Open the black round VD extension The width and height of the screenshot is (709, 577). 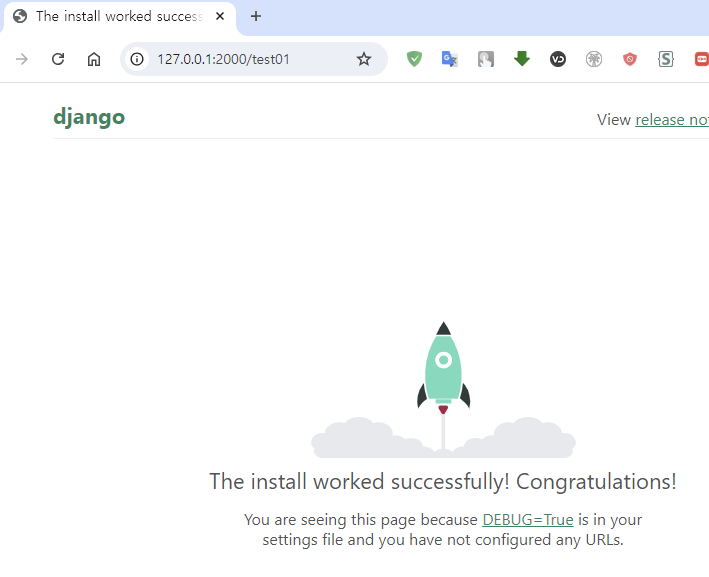[x=558, y=59]
